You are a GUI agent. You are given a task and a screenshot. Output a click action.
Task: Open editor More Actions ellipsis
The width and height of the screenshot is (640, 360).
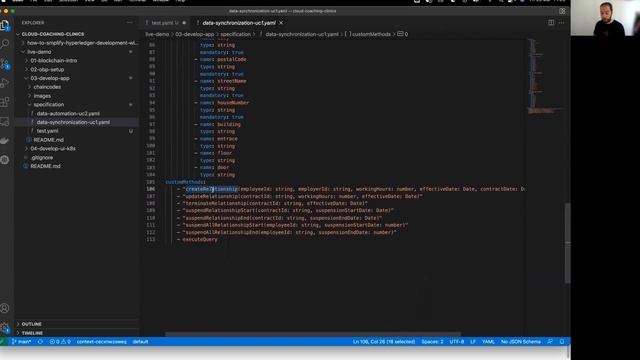coord(562,23)
